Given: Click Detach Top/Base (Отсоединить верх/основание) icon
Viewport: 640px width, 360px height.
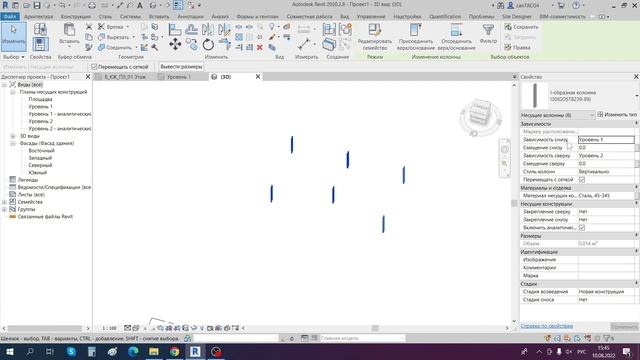Looking at the screenshot, I should pyautogui.click(x=456, y=30).
